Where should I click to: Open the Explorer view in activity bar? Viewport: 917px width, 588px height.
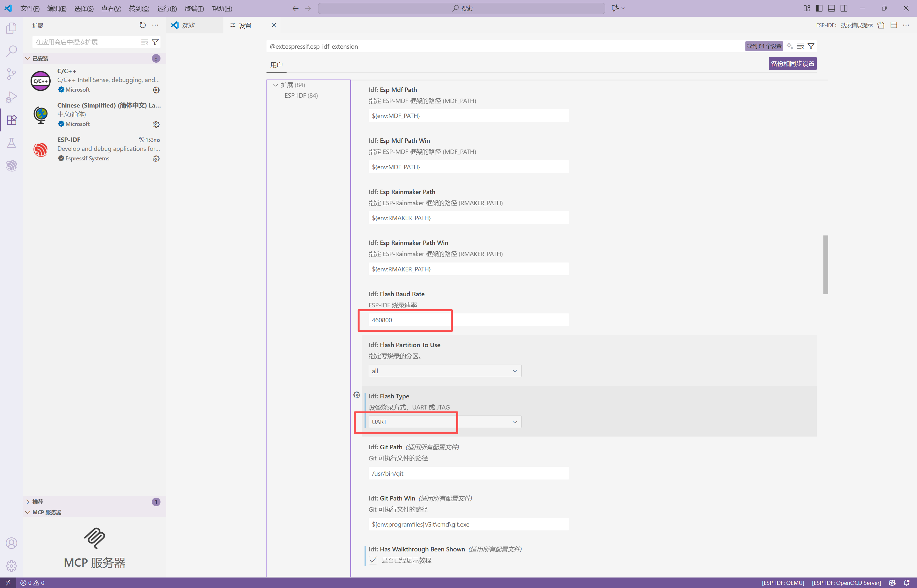11,28
